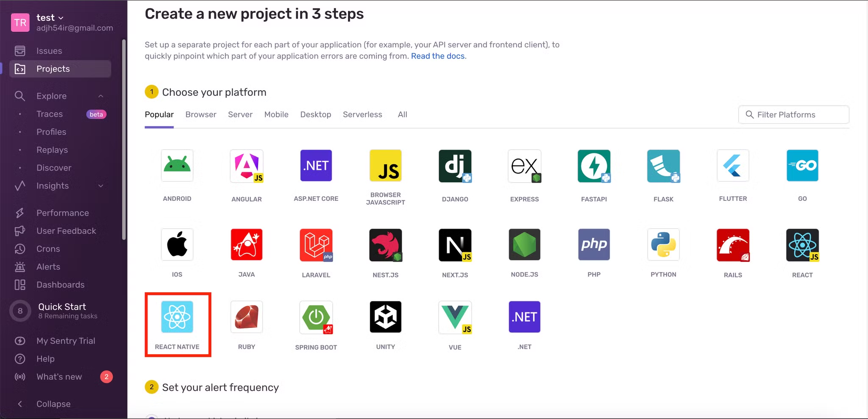Choose the Laravel platform icon
This screenshot has height=419, width=868.
(316, 245)
